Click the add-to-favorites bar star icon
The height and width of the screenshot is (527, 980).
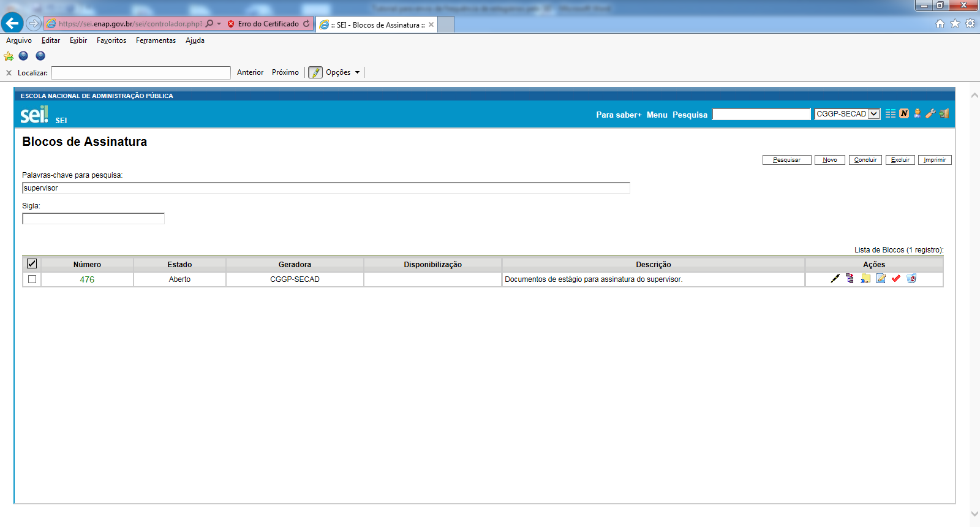coord(9,56)
